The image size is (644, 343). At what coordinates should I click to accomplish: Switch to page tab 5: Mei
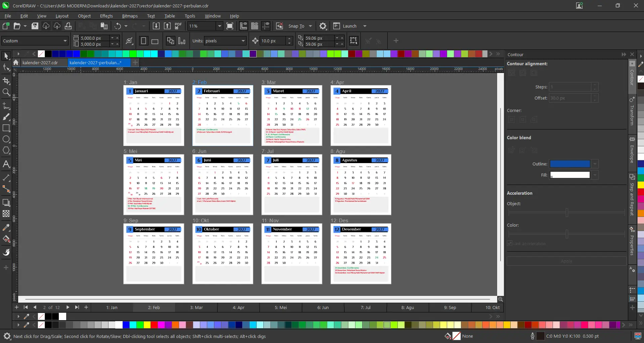(x=281, y=307)
